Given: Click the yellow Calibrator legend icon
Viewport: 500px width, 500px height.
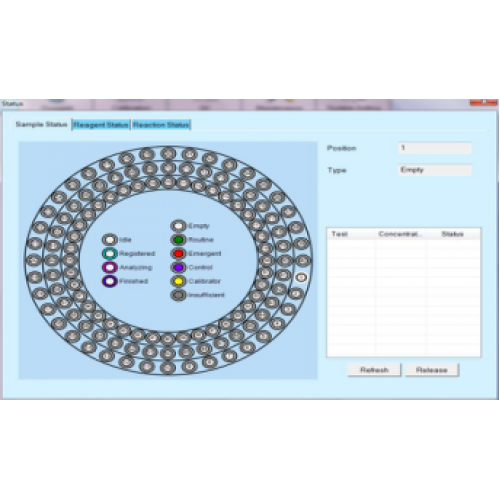Looking at the screenshot, I should click(x=178, y=281).
